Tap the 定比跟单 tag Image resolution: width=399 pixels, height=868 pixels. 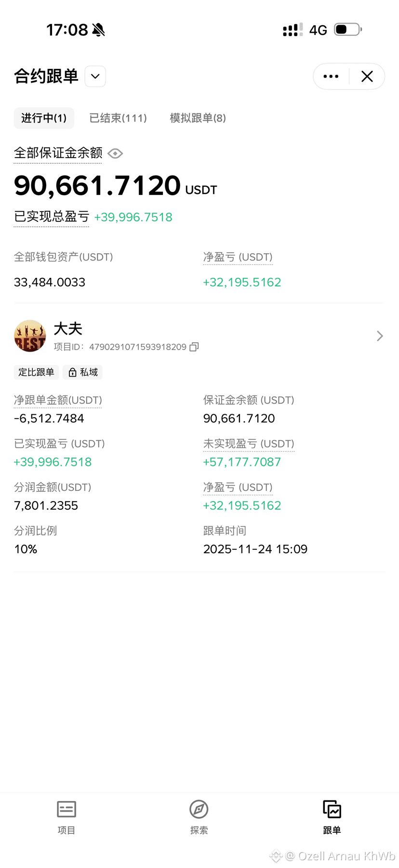coord(36,372)
